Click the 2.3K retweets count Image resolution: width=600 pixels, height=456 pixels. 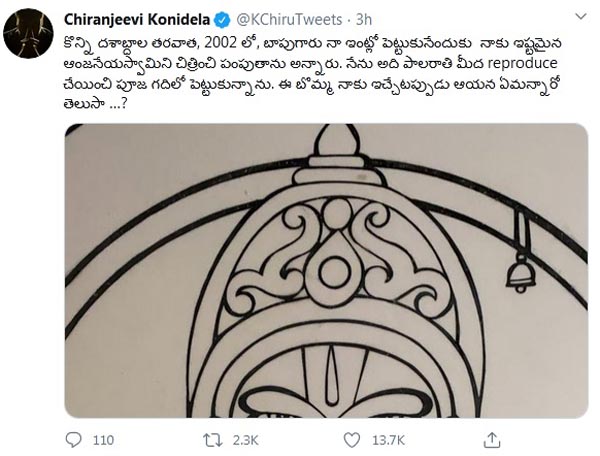click(x=245, y=440)
